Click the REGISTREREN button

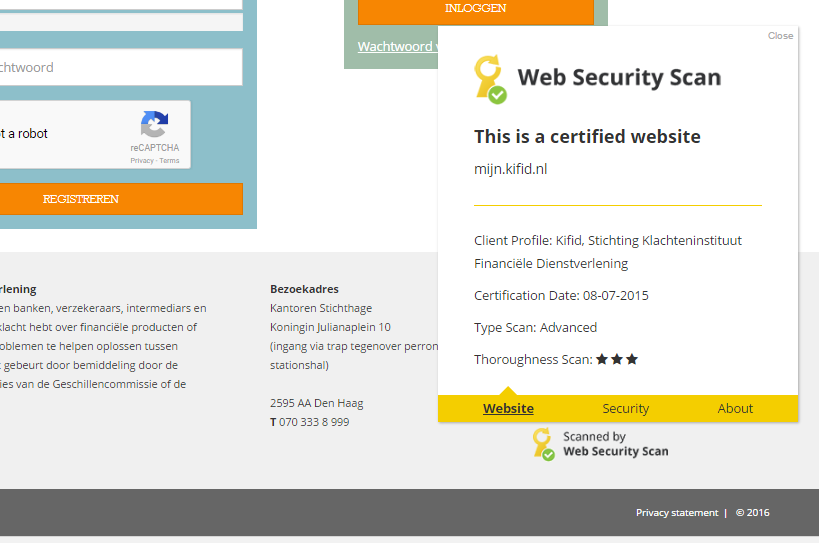121,199
